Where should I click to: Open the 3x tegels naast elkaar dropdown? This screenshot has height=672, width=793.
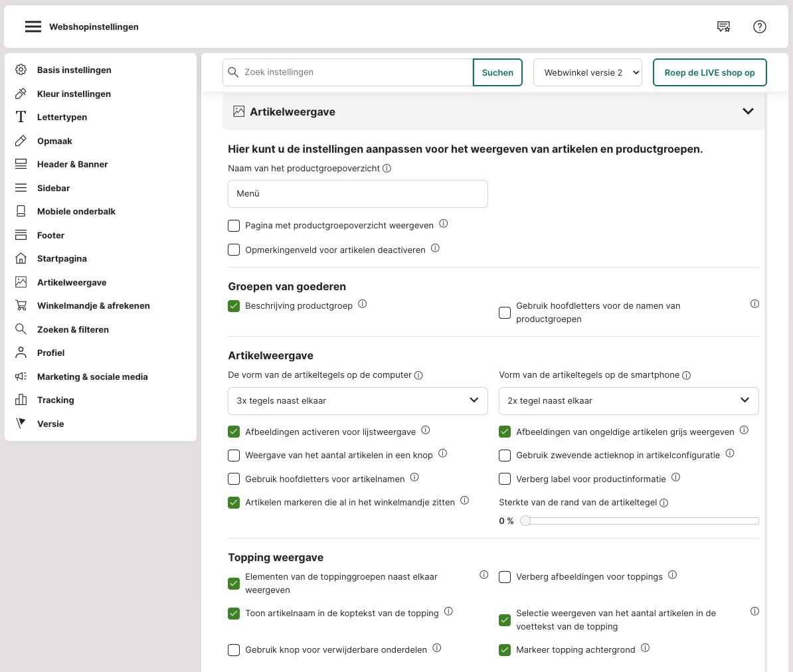click(x=357, y=400)
